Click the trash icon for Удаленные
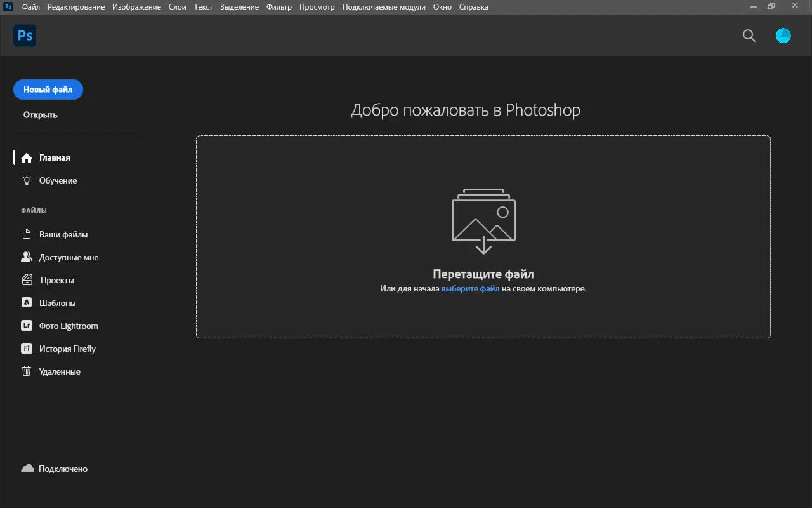812x508 pixels. click(27, 371)
